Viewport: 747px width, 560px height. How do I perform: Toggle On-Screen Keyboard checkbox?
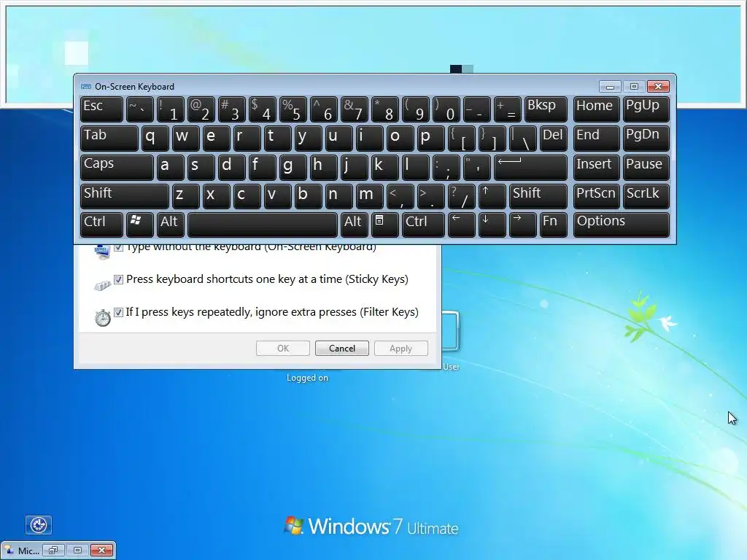click(x=119, y=247)
